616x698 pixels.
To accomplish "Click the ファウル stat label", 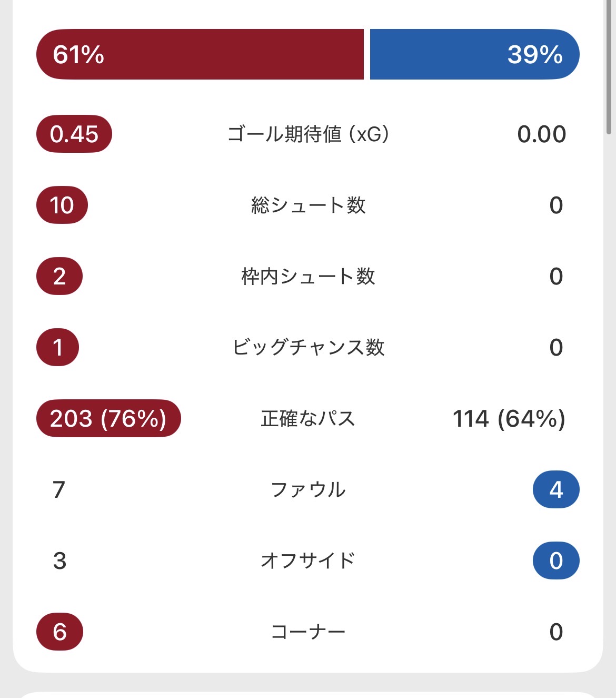I will coord(308,489).
